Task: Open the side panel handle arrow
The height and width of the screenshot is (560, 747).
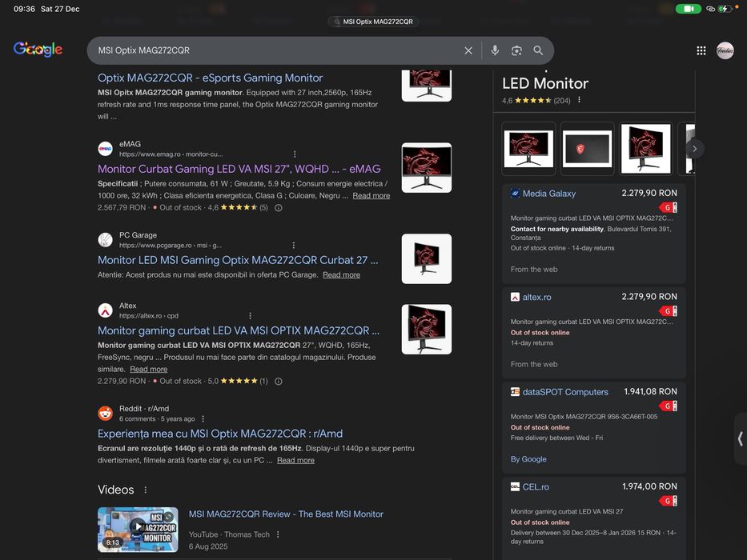Action: tap(741, 438)
